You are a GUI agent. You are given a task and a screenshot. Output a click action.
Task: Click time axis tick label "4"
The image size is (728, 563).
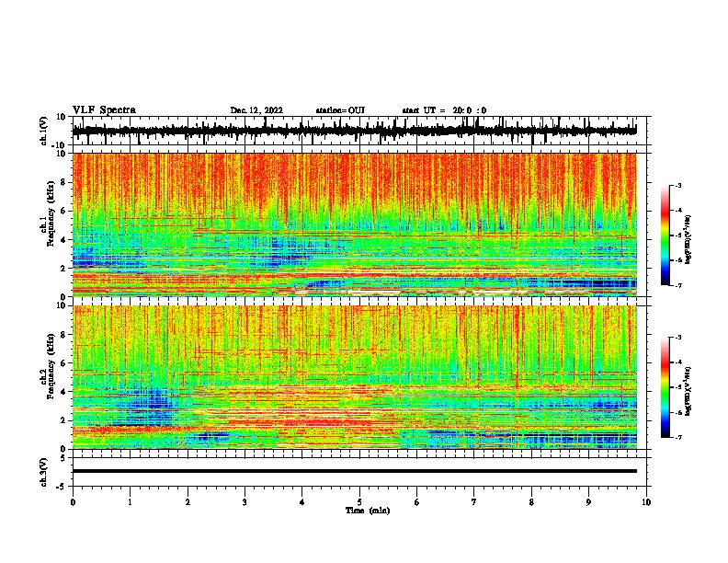click(x=302, y=502)
